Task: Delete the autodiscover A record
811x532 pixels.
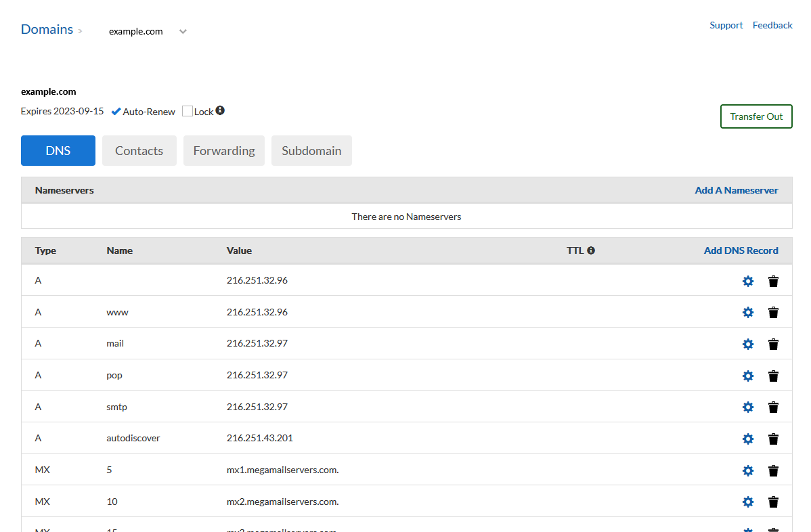Action: pos(773,439)
